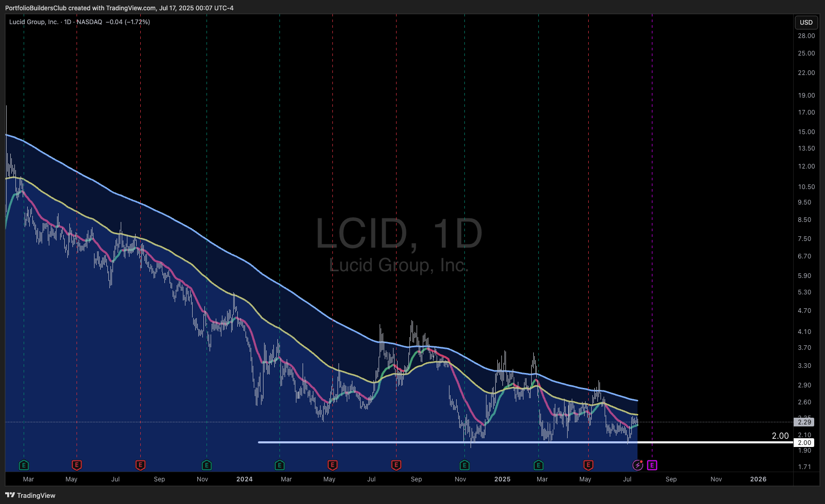The image size is (825, 504).
Task: Click the 2024 label on the time axis
Action: pyautogui.click(x=245, y=479)
